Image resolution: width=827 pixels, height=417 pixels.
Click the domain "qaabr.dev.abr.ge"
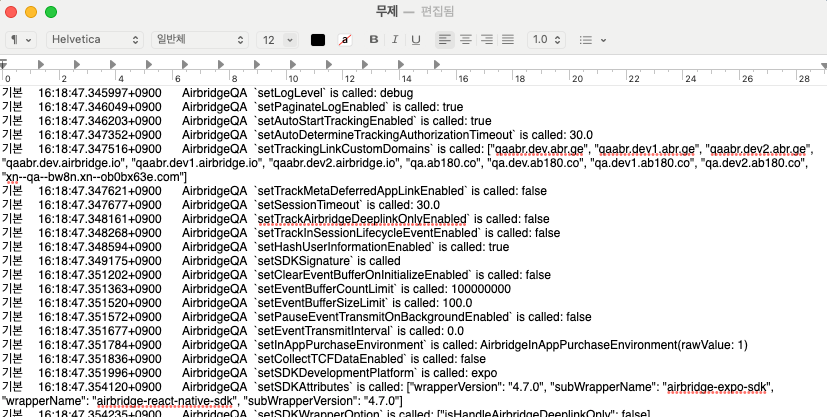click(538, 149)
